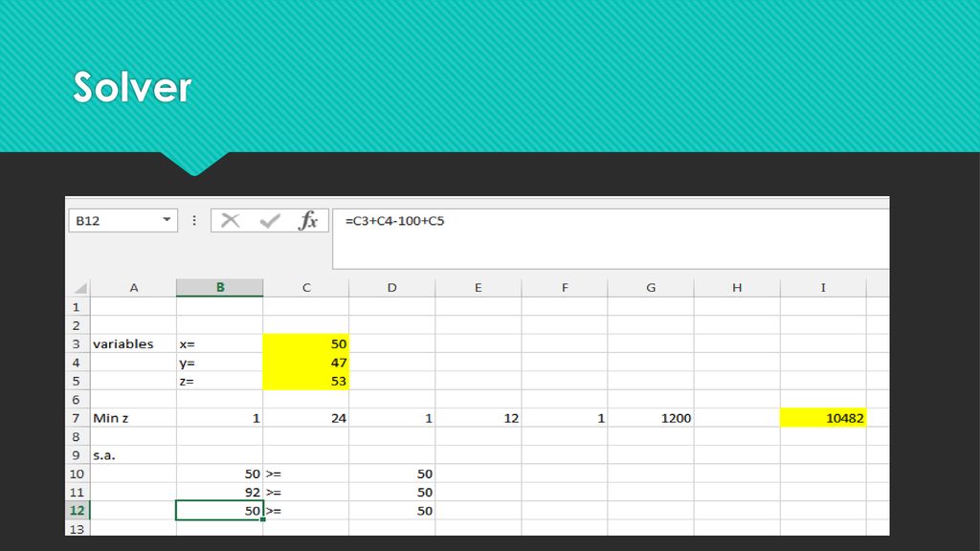Select column B header
Viewport: 980px width, 551px height.
(x=219, y=288)
